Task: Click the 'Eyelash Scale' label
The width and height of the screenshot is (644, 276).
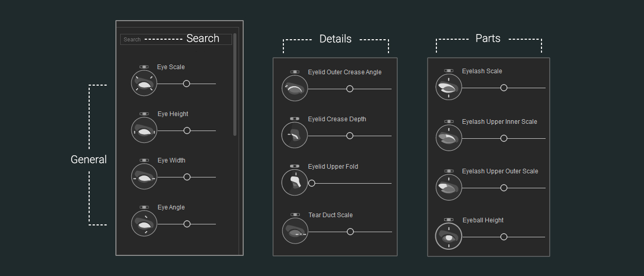Action: pos(482,71)
